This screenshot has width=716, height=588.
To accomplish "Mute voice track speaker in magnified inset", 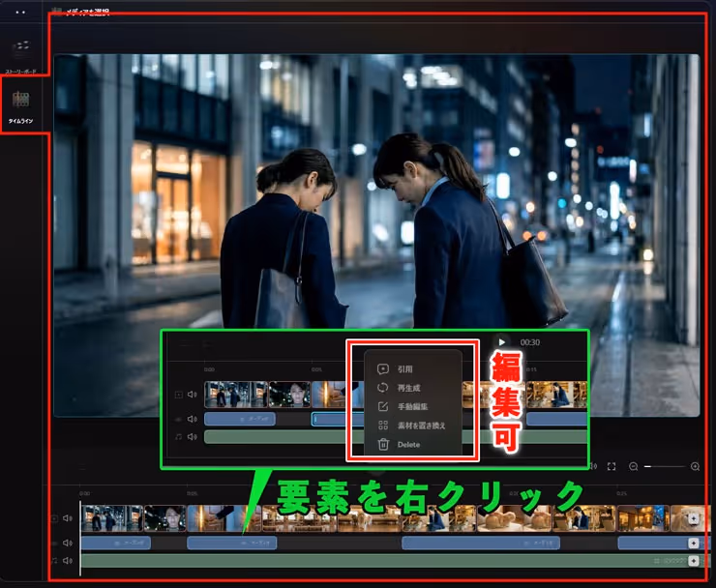I will click(x=193, y=419).
